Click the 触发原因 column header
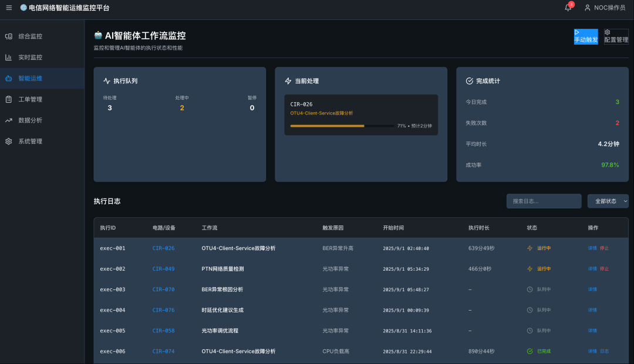Image resolution: width=634 pixels, height=364 pixels. [x=333, y=228]
